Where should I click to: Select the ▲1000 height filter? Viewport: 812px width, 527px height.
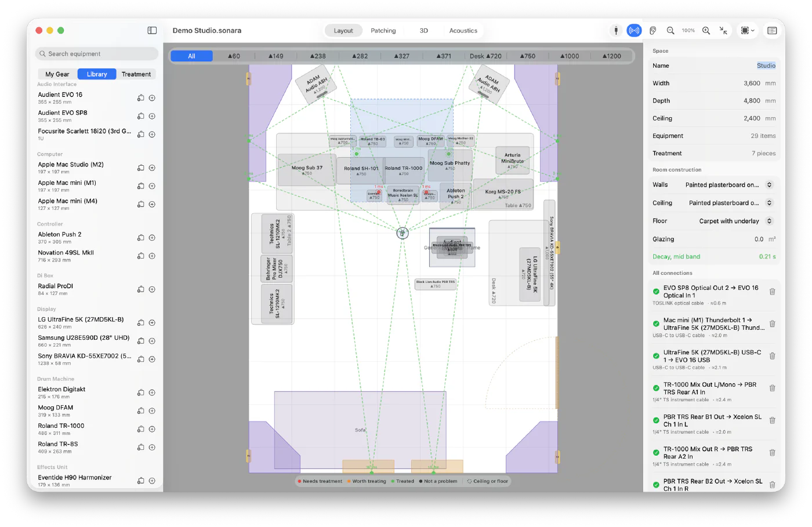click(570, 56)
